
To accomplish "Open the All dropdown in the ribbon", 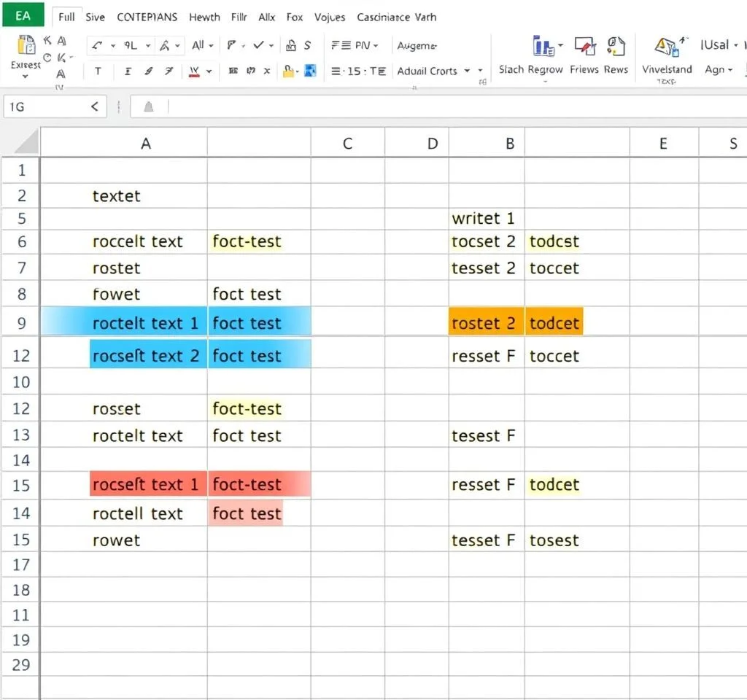I will tap(202, 45).
